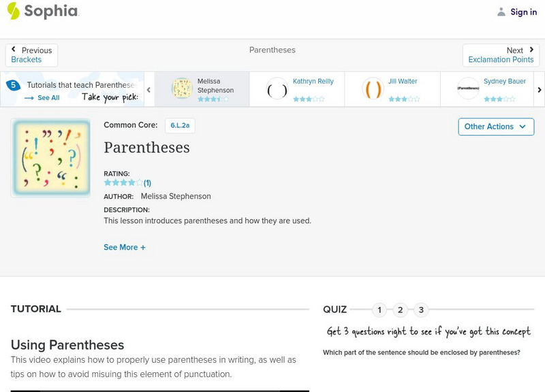Select Melissa Stephenson's tutorial thumbnail icon
Viewport: 545px width, 392px height.
coord(182,88)
